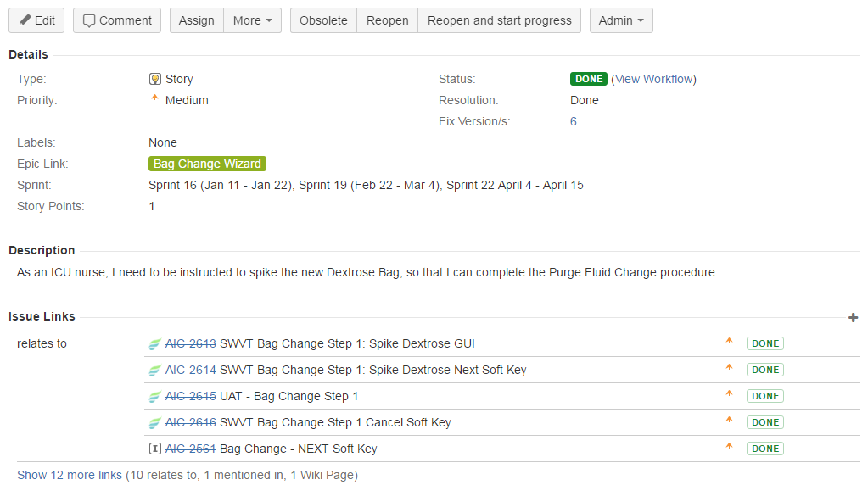Open the Admin dropdown menu
Screen dimensions: 868x485
(621, 20)
